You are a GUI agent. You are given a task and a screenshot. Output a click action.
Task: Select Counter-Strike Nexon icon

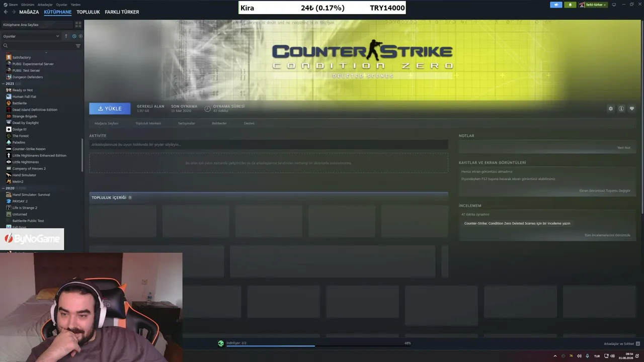(x=9, y=149)
